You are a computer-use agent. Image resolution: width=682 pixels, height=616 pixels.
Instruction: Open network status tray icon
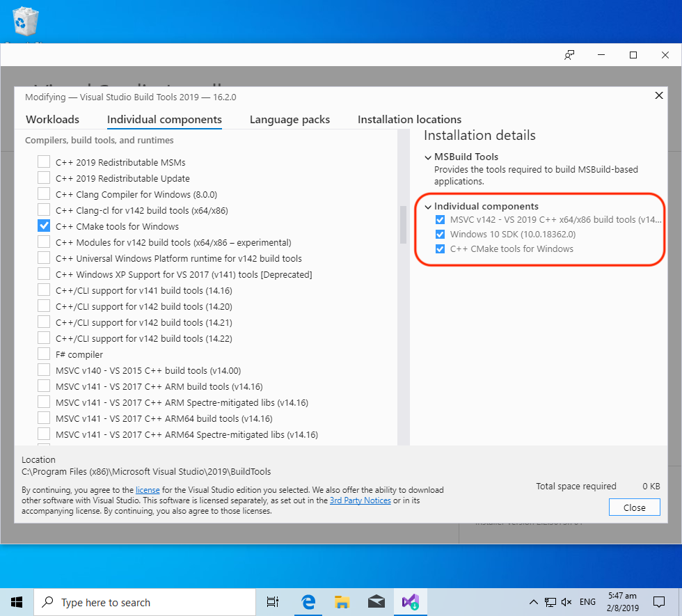pos(550,603)
